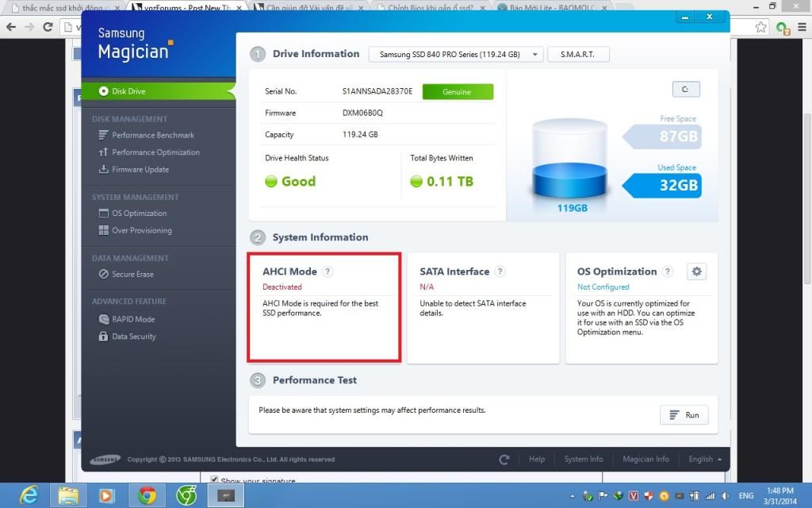Click the volume speaker tray icon
This screenshot has height=508, width=812.
click(x=725, y=496)
